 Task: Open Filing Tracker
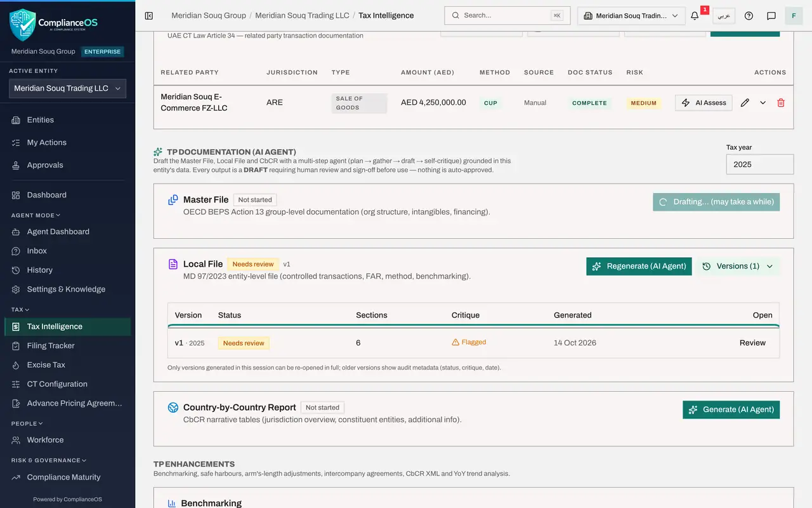[67, 345]
